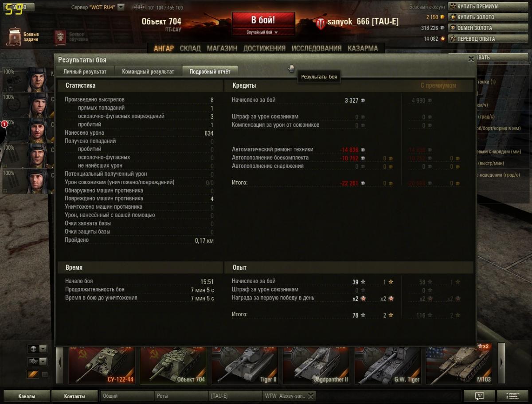Open the СКЛАД menu
532x404 pixels.
tap(190, 49)
